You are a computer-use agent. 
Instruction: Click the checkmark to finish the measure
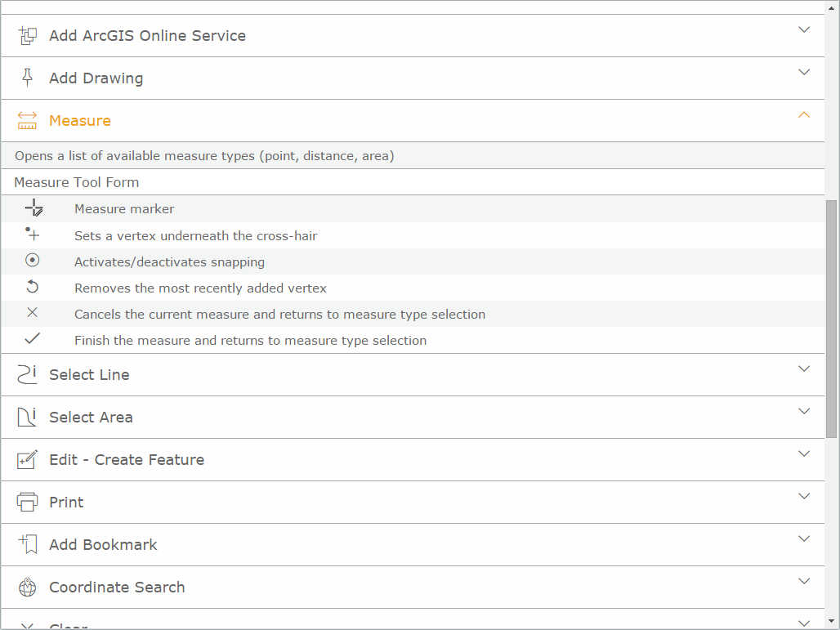point(33,338)
